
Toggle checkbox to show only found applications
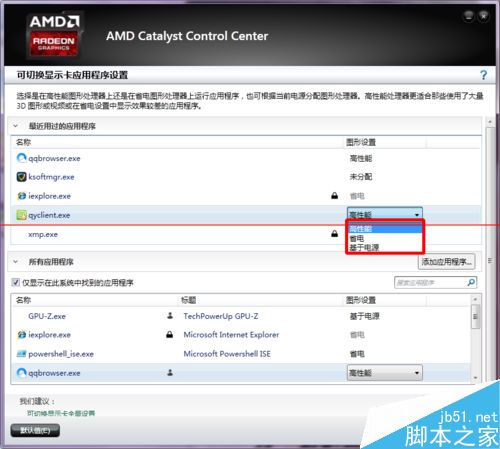pos(16,282)
